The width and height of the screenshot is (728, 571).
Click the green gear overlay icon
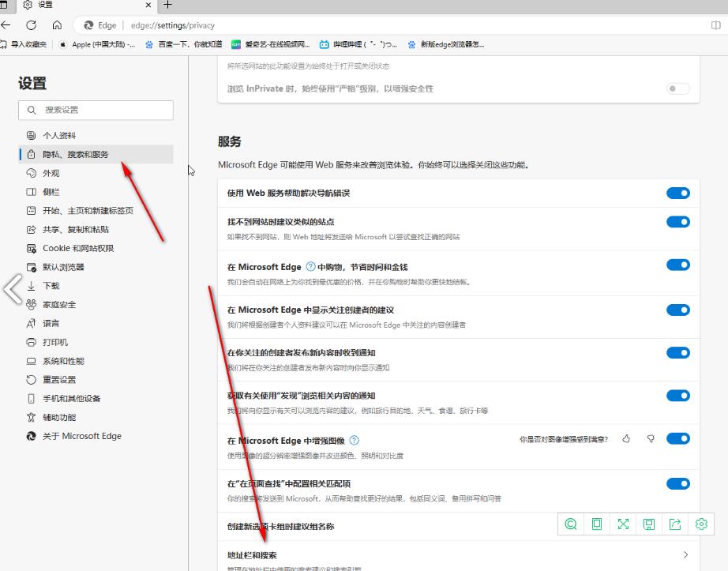coord(701,524)
